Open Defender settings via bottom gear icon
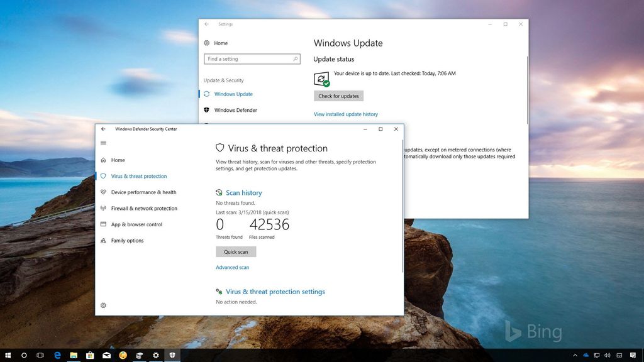This screenshot has width=644, height=362. (x=103, y=305)
